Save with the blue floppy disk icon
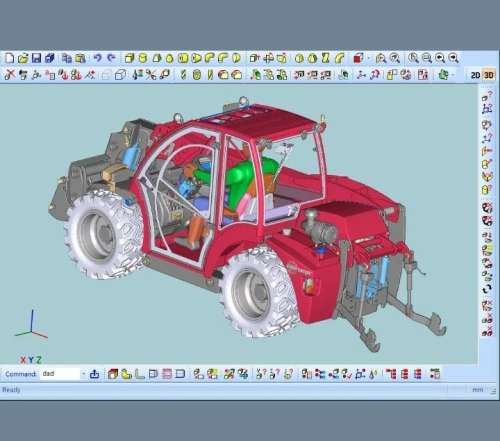The width and height of the screenshot is (500, 441). [x=36, y=58]
